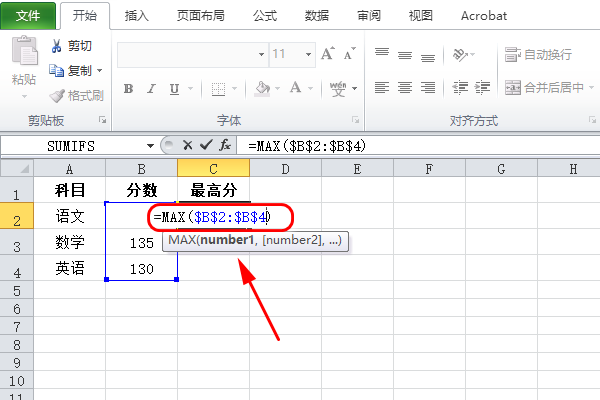Screen dimensions: 600x400
Task: Open Merge and Center dropdown arrow
Action: [x=591, y=88]
